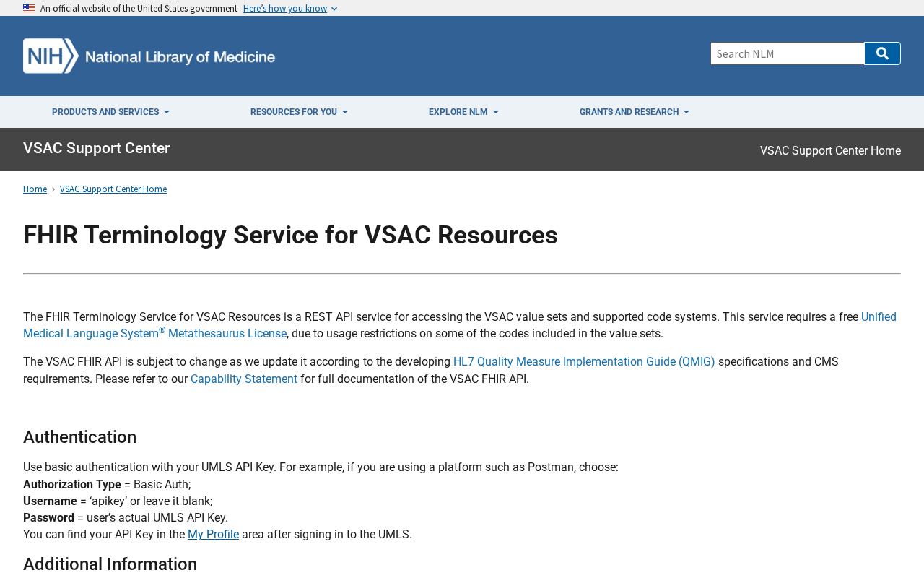The width and height of the screenshot is (924, 578).
Task: Click the FHIR Terminology Service page heading
Action: click(290, 236)
